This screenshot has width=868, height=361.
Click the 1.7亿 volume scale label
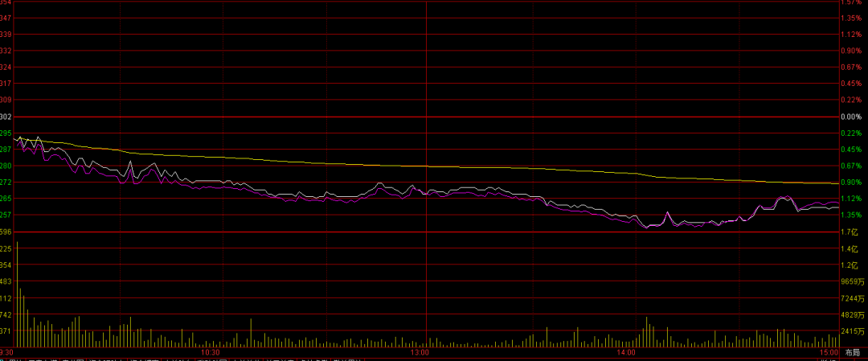[x=848, y=232]
